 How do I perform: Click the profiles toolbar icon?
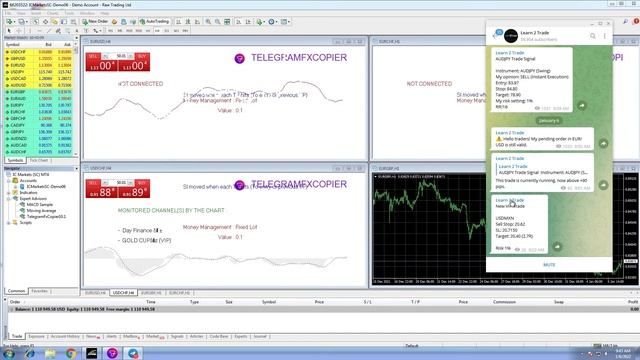22,22
